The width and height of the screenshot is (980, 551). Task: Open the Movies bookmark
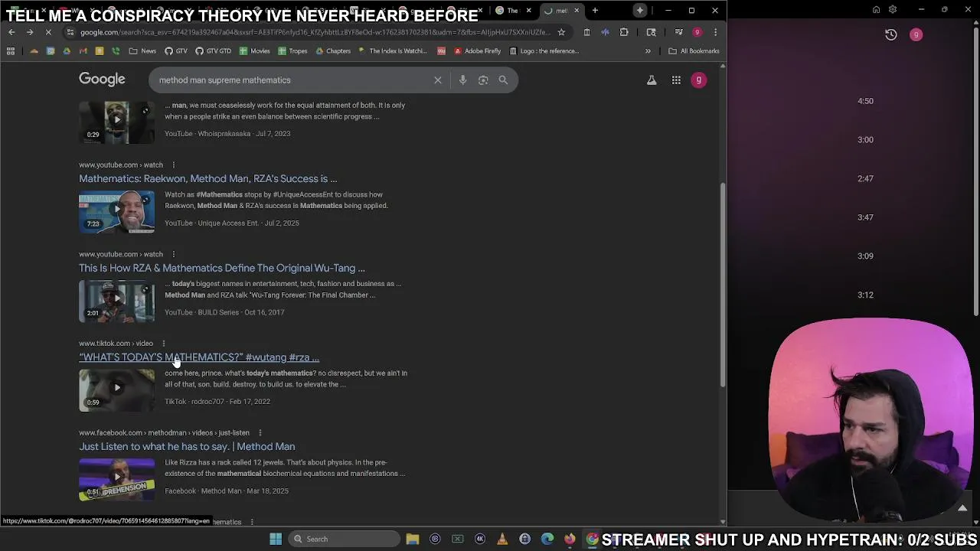(x=255, y=51)
